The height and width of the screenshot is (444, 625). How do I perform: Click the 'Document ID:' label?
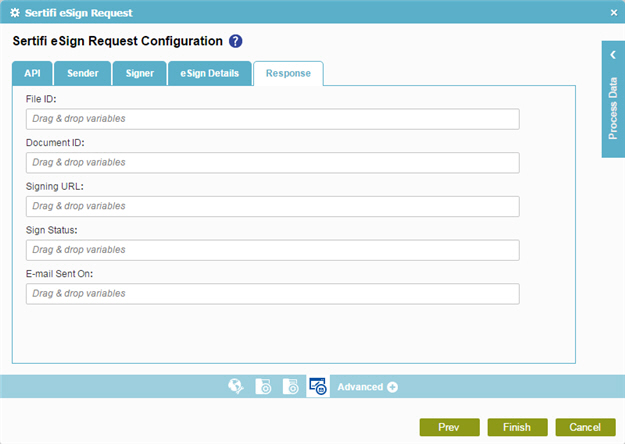pos(55,143)
